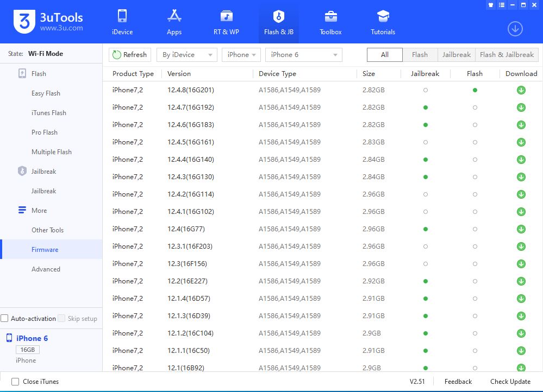The width and height of the screenshot is (543, 392).
Task: Open the Feedback link
Action: pos(458,382)
